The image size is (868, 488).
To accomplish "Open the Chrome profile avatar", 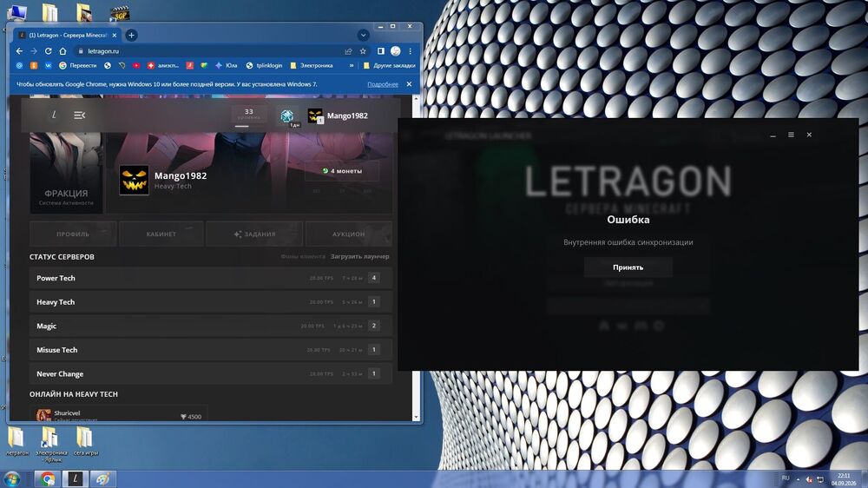I will [x=395, y=51].
